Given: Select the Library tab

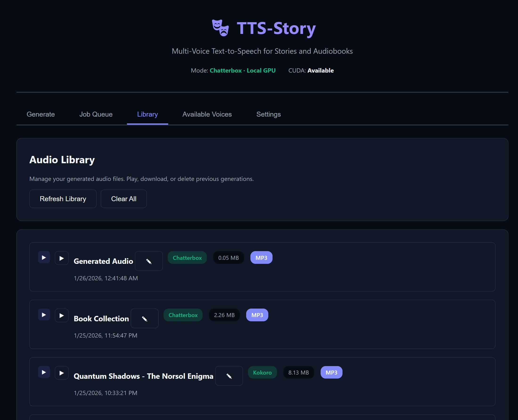Looking at the screenshot, I should (x=148, y=114).
